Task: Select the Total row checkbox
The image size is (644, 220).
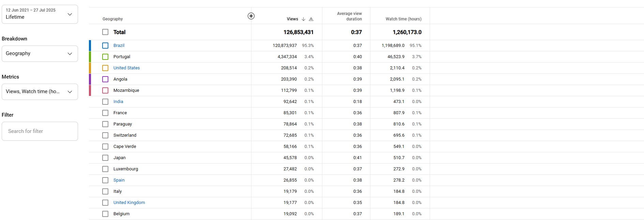Action: (105, 32)
